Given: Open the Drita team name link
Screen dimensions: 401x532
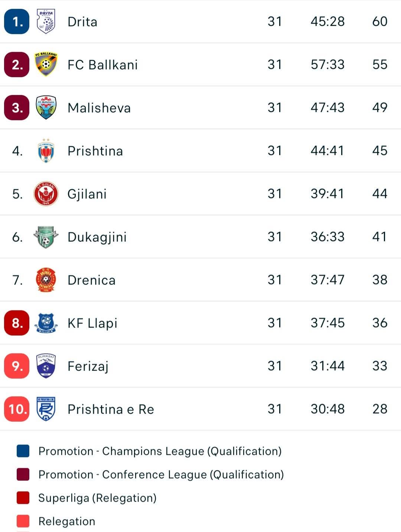Looking at the screenshot, I should pyautogui.click(x=82, y=22).
